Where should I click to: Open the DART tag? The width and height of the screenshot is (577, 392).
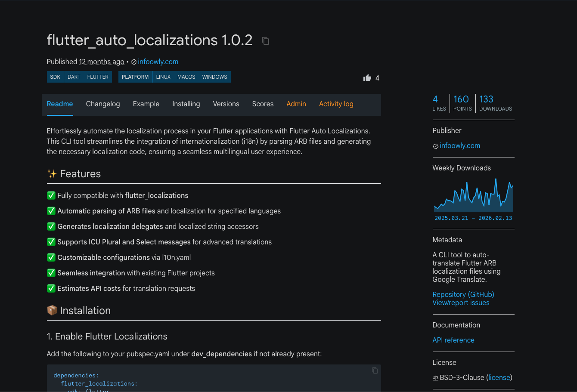74,77
